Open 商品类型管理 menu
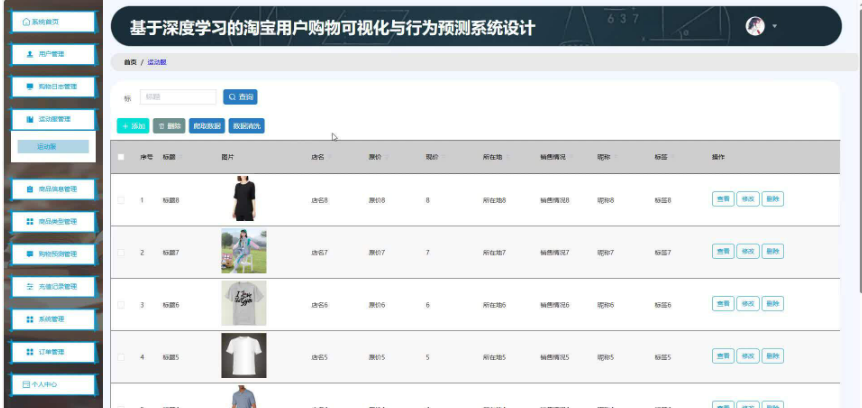The height and width of the screenshot is (408, 862). (53, 222)
